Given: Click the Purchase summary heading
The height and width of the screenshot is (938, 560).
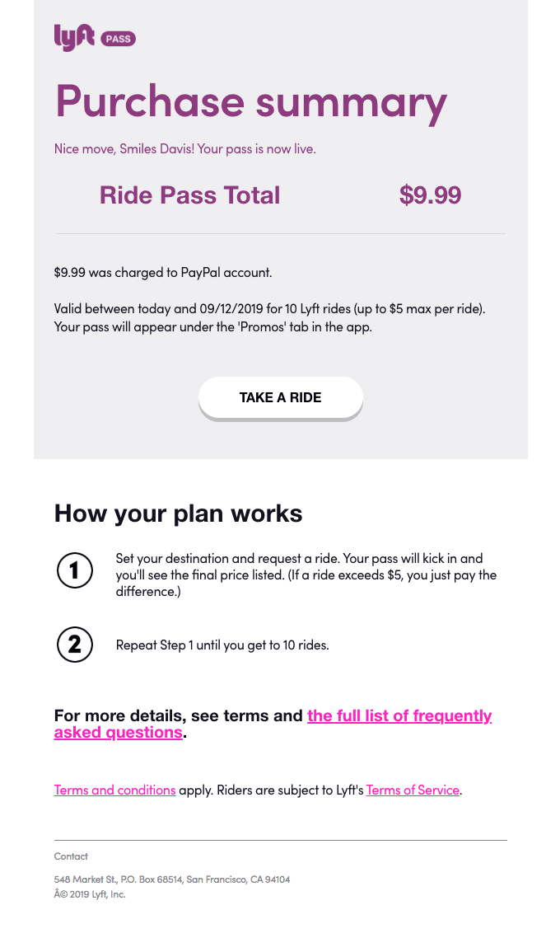Looking at the screenshot, I should 250,101.
